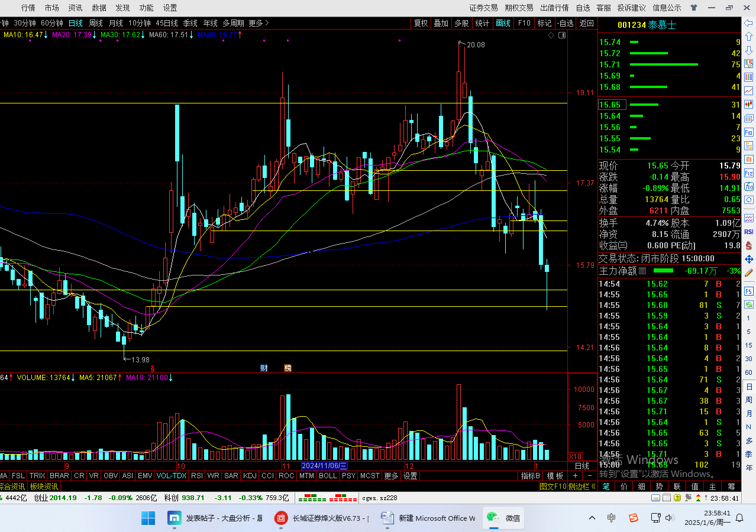Expand the 更多 indicators list in bottom bar
The height and width of the screenshot is (532, 756).
point(391,476)
